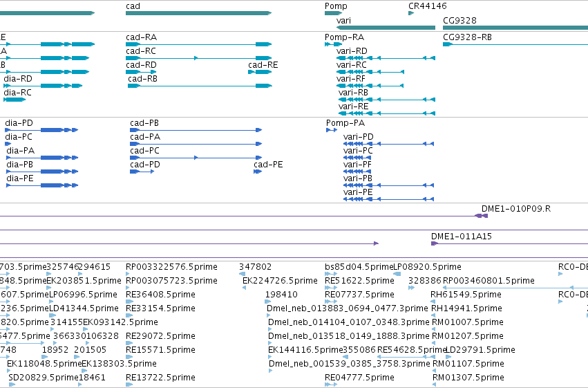
Task: Pick the dia-PE protein label
Action: 20,178
